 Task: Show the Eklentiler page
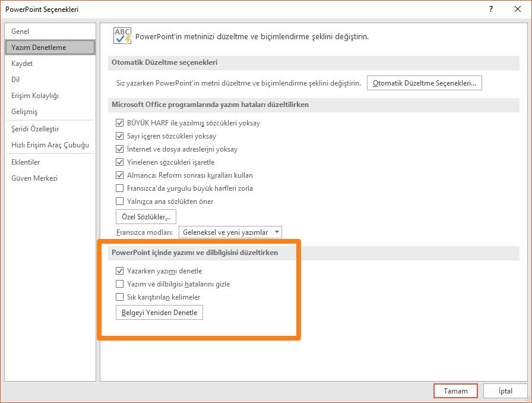[50, 162]
